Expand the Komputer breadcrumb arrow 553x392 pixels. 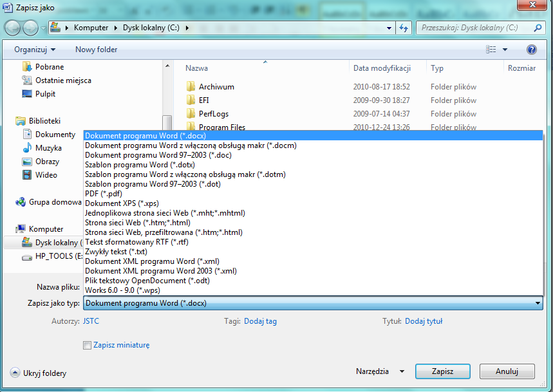[116, 28]
